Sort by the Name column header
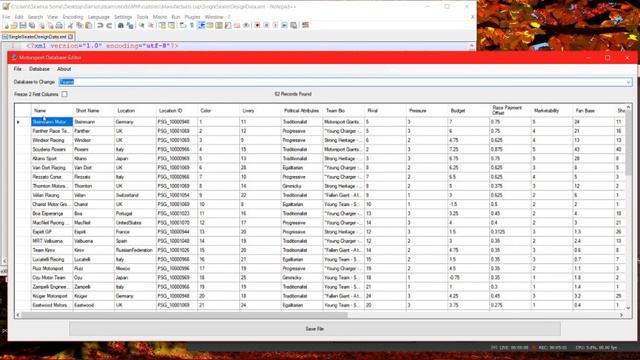The image size is (640, 360). click(x=52, y=111)
